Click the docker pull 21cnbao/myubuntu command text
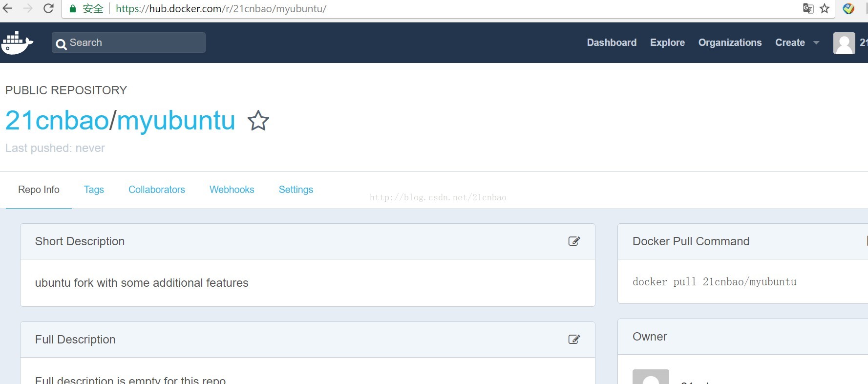The height and width of the screenshot is (384, 868). [714, 282]
